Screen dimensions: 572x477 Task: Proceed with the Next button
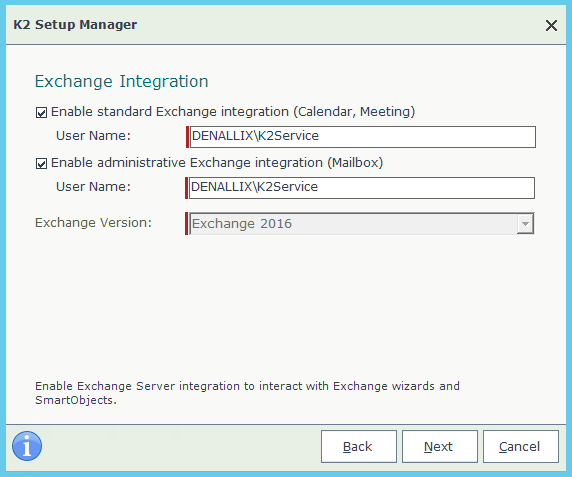point(440,446)
